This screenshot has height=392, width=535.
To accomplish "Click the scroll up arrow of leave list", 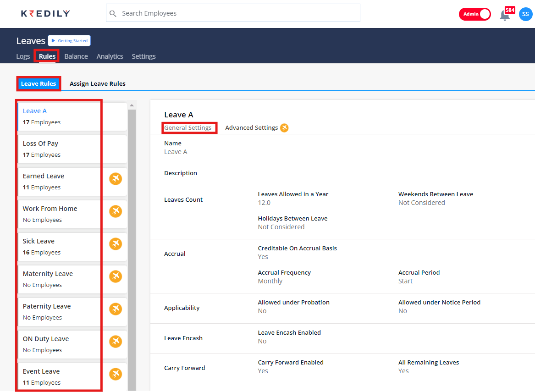I will pyautogui.click(x=132, y=105).
